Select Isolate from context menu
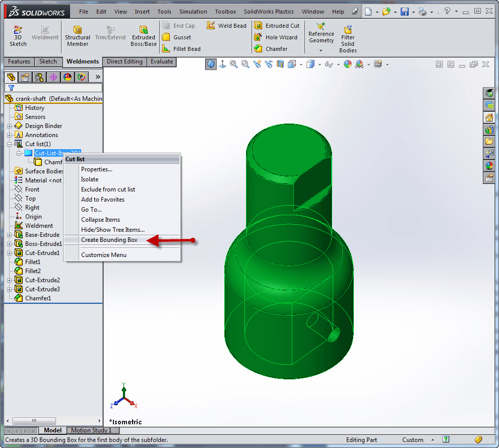The height and width of the screenshot is (448, 499). click(x=89, y=179)
